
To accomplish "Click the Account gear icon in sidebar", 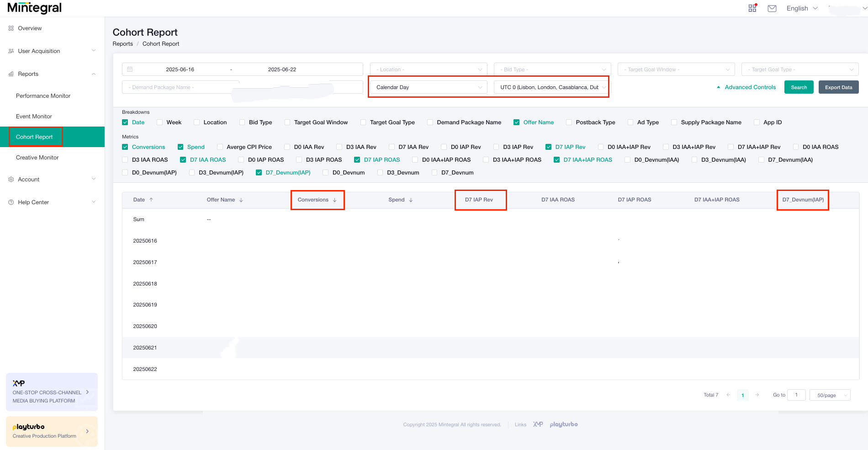I will click(x=11, y=179).
